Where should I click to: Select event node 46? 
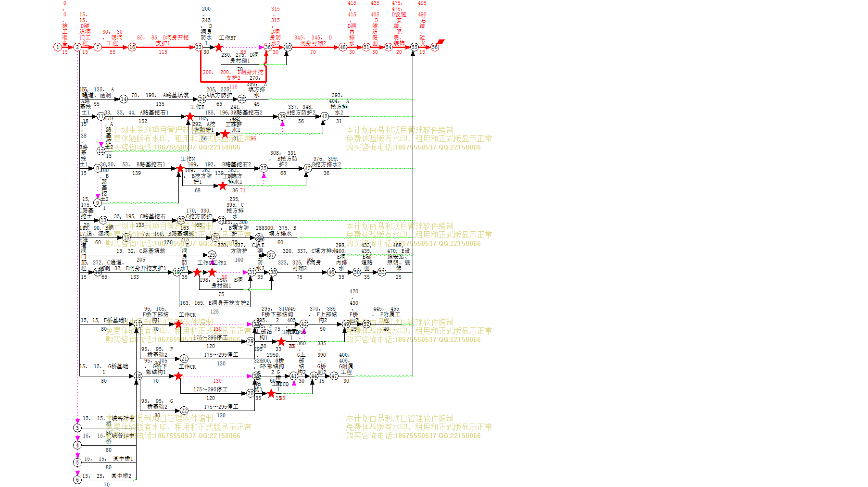tap(331, 272)
